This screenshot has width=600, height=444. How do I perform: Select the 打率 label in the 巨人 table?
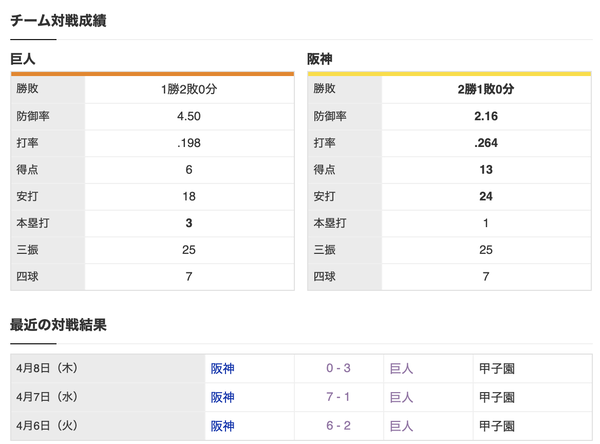click(x=27, y=143)
